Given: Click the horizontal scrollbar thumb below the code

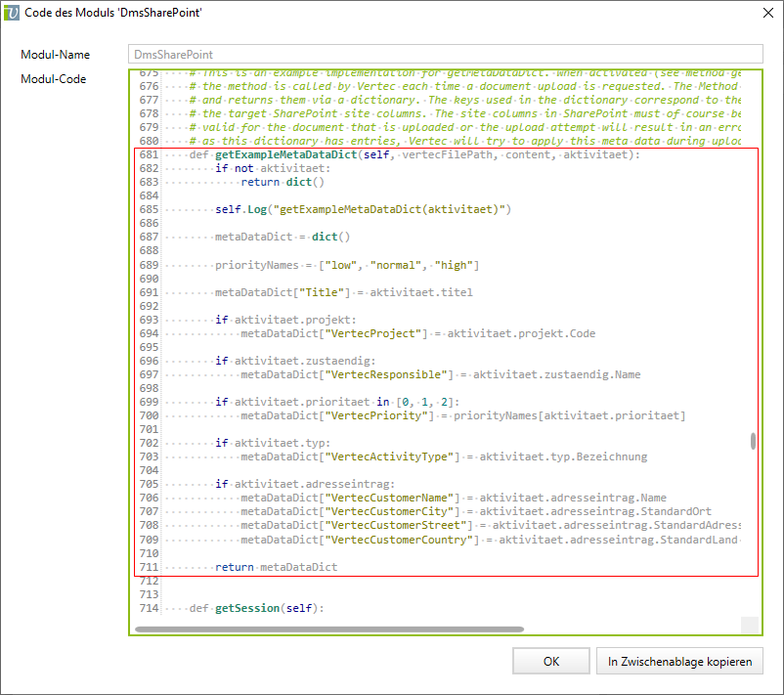Looking at the screenshot, I should (328, 630).
